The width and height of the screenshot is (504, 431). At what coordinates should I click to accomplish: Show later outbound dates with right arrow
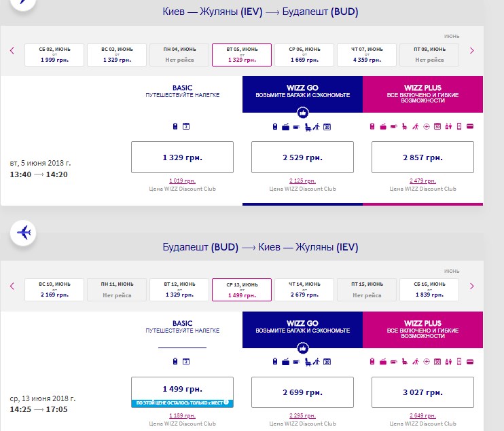tap(472, 50)
